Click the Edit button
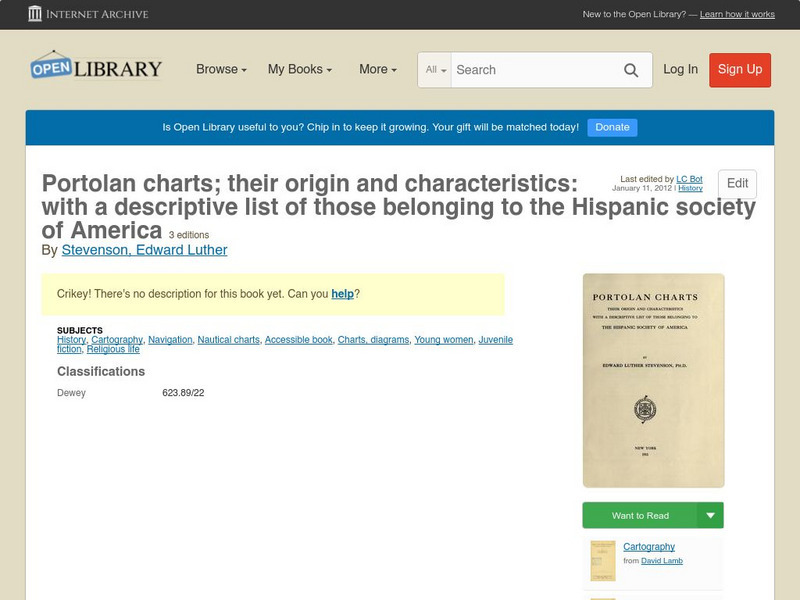Screen dimensions: 800x600 click(737, 184)
